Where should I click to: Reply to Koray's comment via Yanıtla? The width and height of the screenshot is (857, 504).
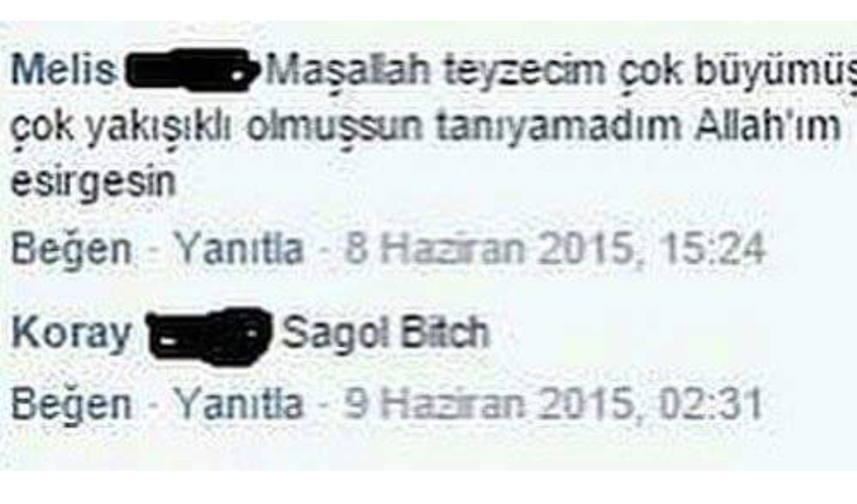pyautogui.click(x=238, y=405)
